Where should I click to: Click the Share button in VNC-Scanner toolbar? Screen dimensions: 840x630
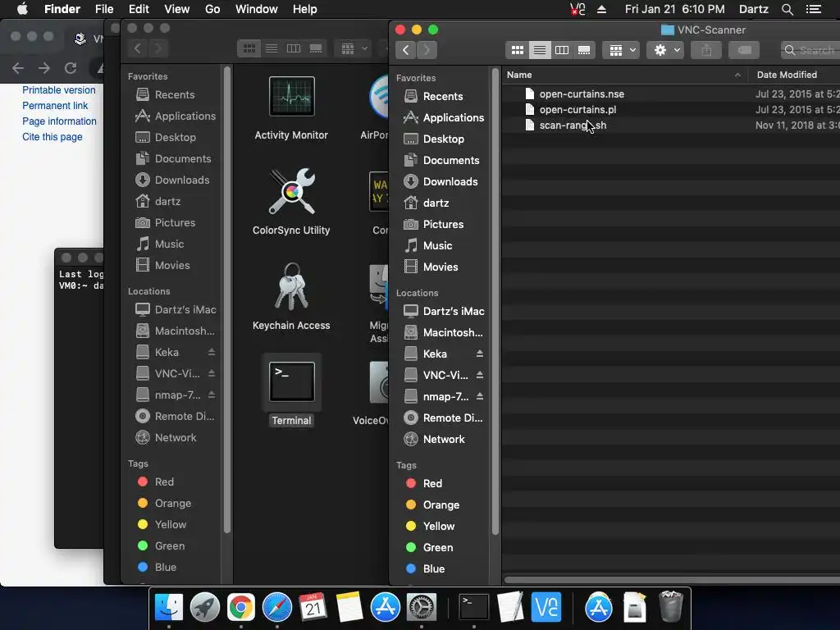tap(706, 50)
